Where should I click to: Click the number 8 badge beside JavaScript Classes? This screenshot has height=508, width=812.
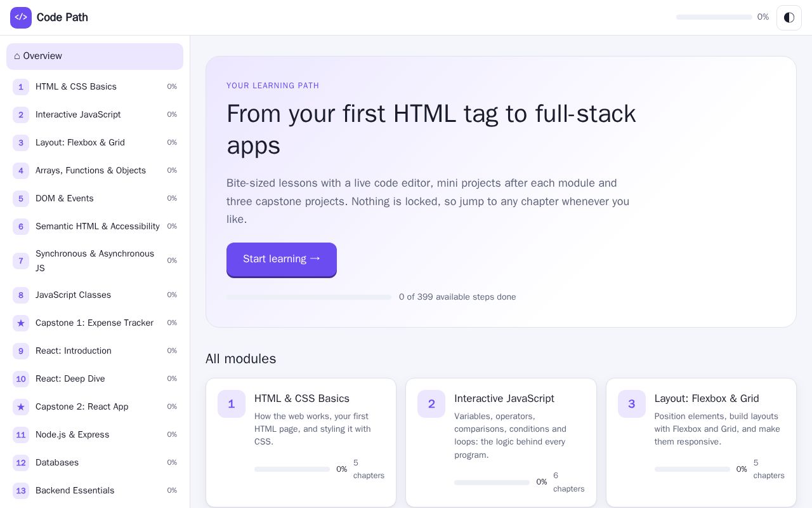(x=21, y=295)
